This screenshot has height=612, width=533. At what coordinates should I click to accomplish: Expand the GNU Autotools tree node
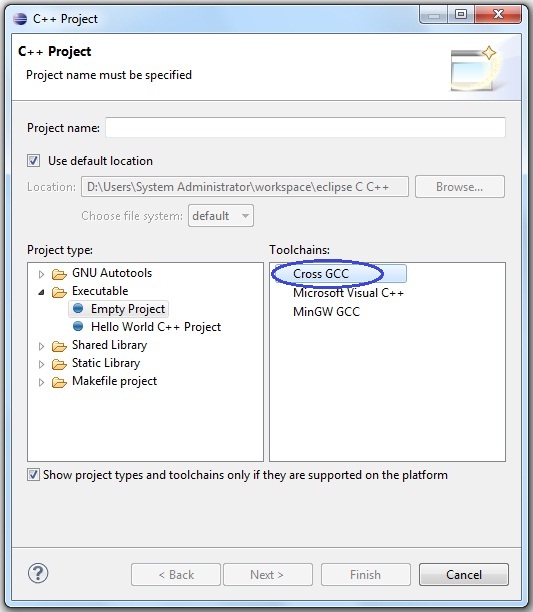[41, 274]
